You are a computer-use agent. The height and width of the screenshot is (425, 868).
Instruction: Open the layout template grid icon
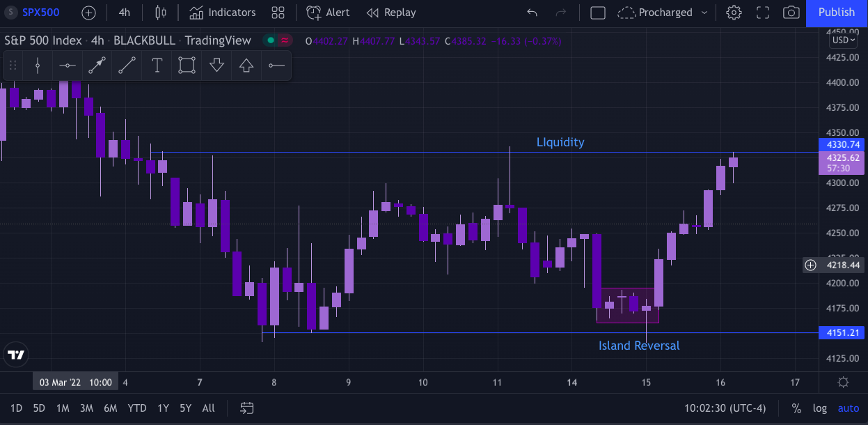(x=278, y=13)
